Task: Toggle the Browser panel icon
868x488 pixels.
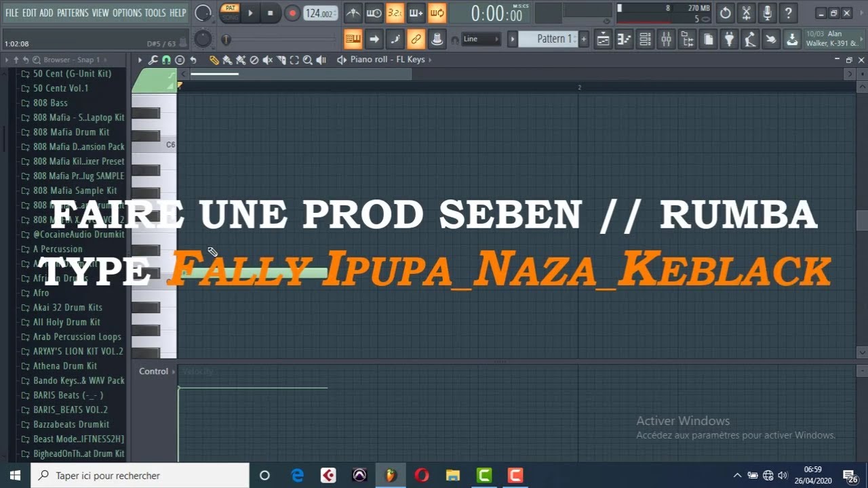Action: [687, 39]
